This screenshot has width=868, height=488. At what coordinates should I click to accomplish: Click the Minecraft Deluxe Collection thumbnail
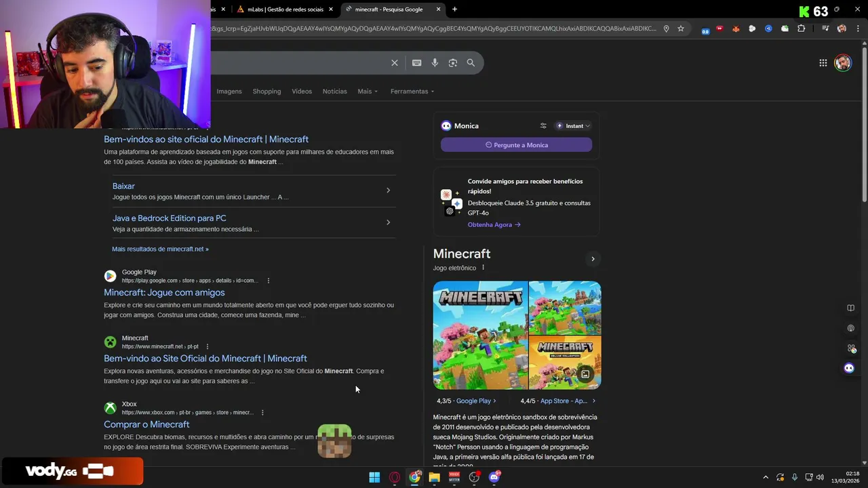click(565, 363)
